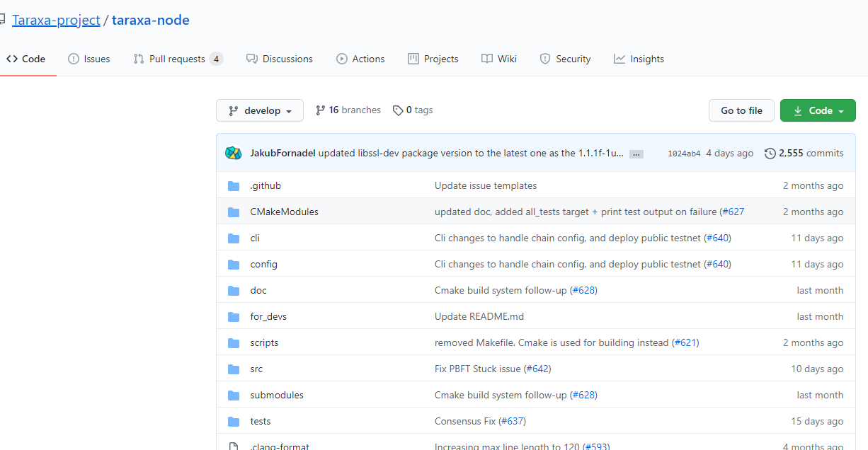Screen dimensions: 868x450
Task: Open the CMakeModules folder
Action: (284, 212)
